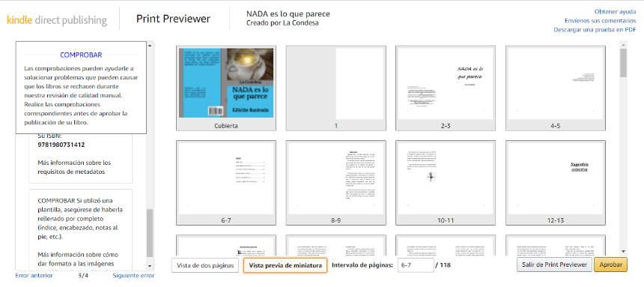Screen dimensions: 644x287
Task: Click the 3/4 error counter
Action: 83,276
